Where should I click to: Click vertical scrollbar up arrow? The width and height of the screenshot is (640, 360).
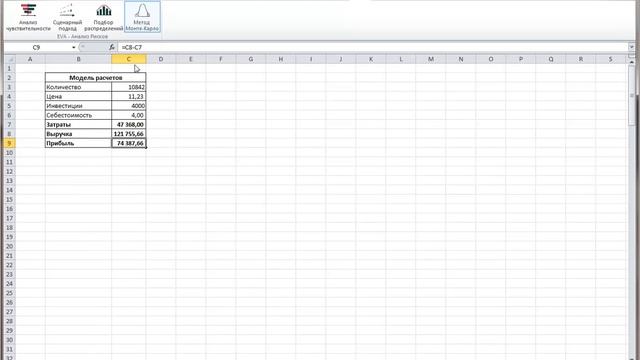[631, 62]
